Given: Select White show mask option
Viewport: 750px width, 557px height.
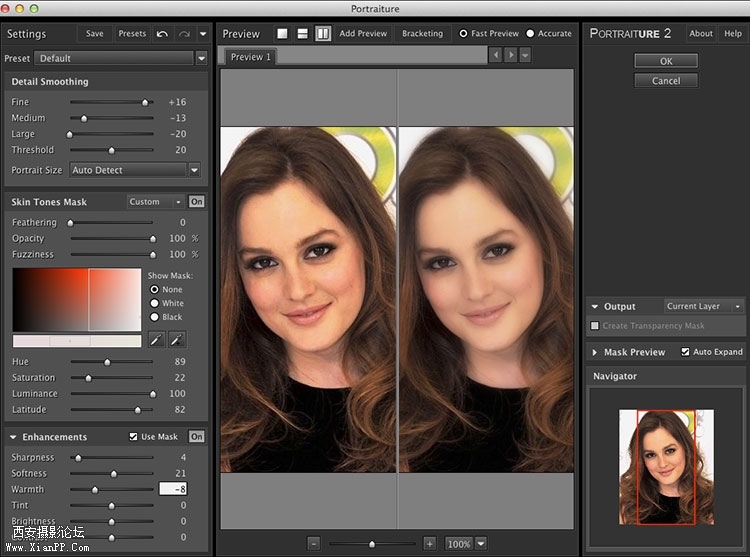Looking at the screenshot, I should point(155,303).
